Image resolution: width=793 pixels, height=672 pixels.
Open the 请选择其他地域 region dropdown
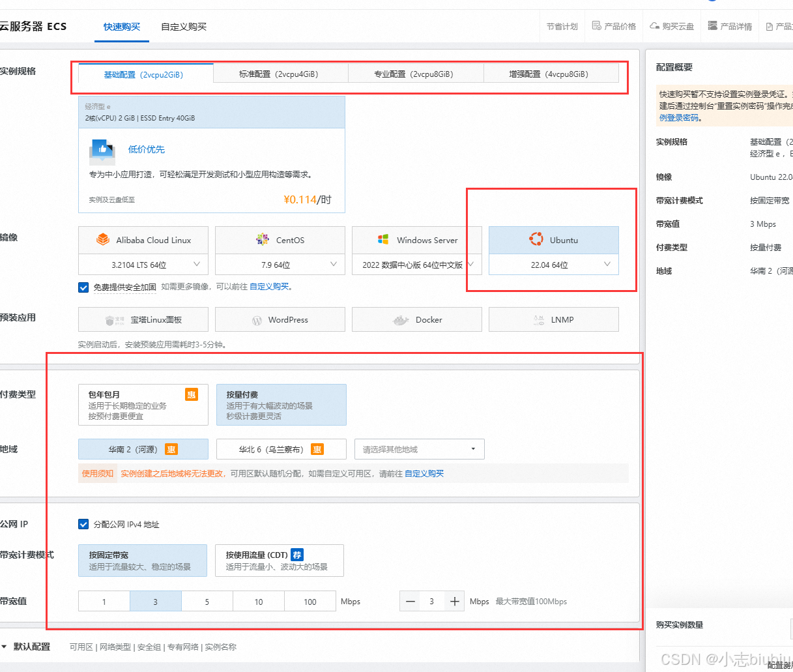point(419,450)
